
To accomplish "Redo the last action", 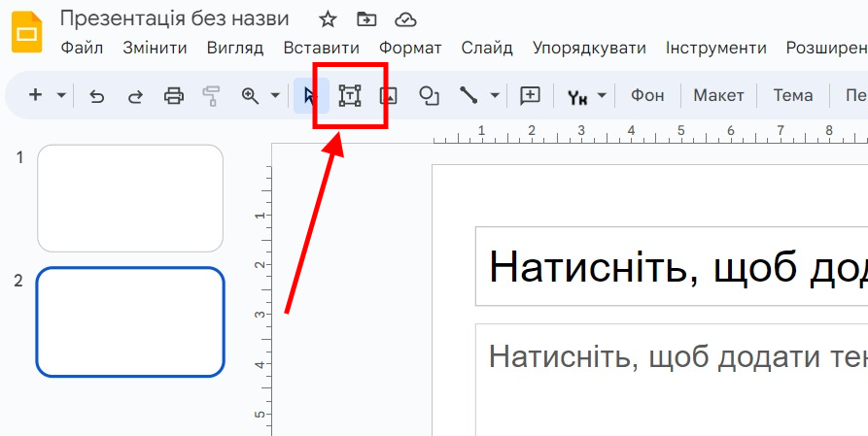I will point(135,96).
